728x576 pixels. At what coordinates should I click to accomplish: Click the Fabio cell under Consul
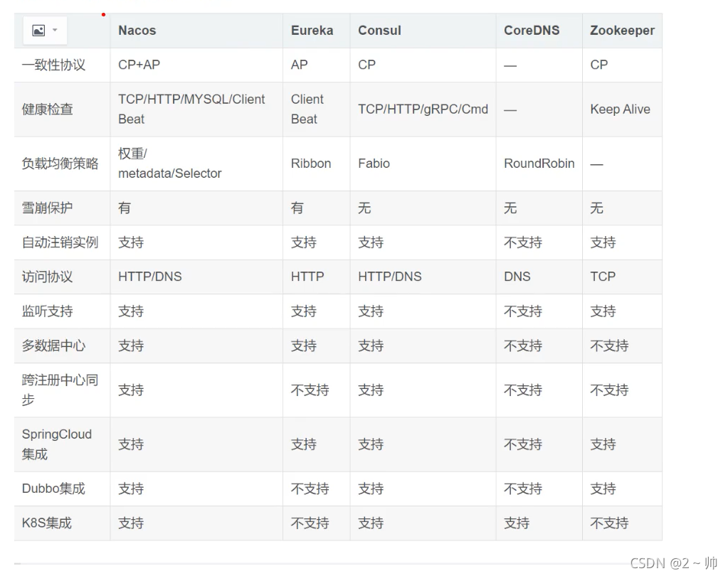[x=374, y=164]
